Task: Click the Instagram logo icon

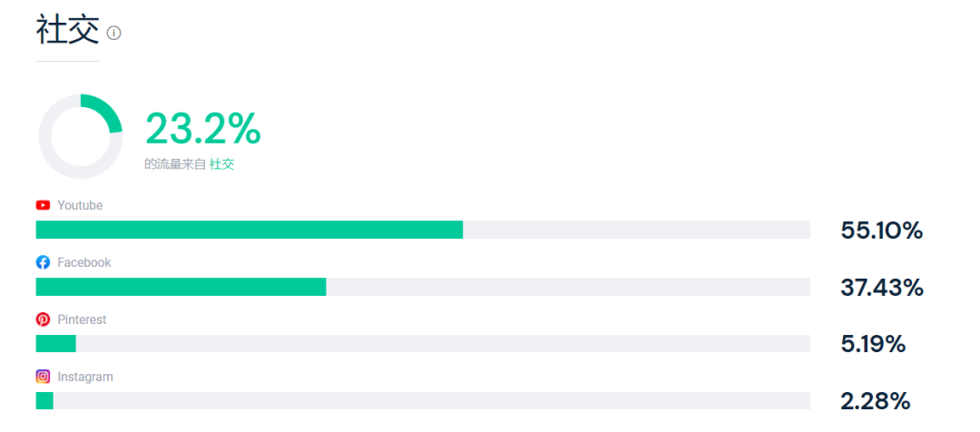Action: point(43,377)
